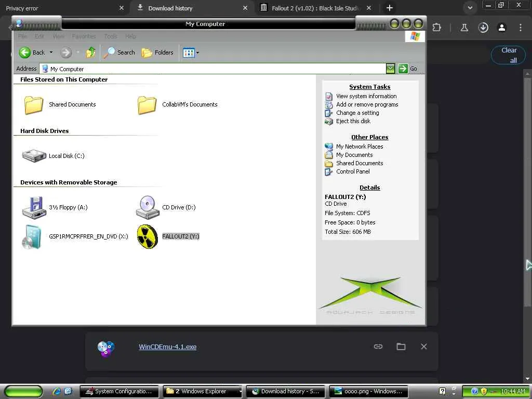
Task: Click the browser labs flask icon
Action: (464, 28)
